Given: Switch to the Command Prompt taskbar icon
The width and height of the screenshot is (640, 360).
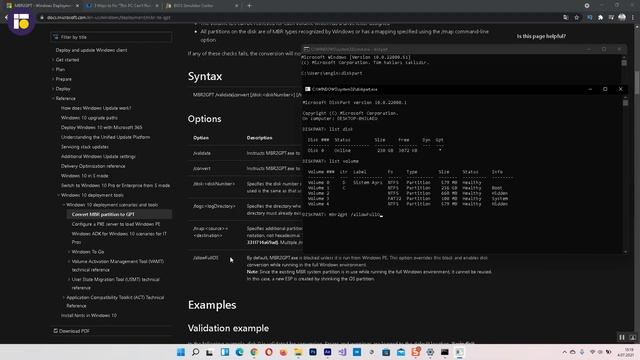Looking at the screenshot, I should 445,352.
